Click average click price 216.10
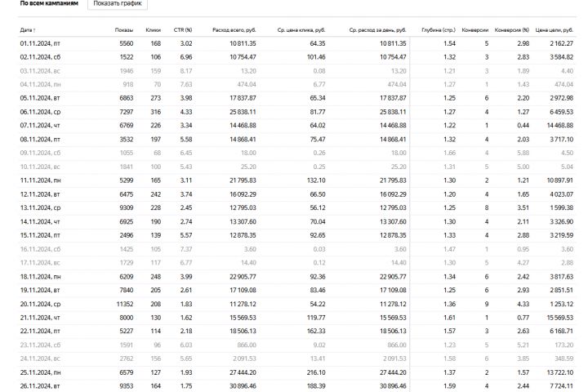Image resolution: width=588 pixels, height=392 pixels. pyautogui.click(x=316, y=372)
